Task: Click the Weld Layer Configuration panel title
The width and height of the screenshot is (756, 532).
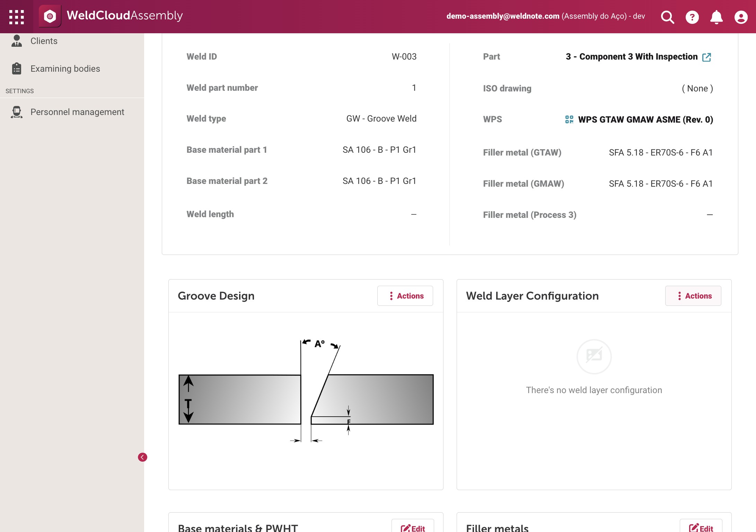Action: (x=532, y=296)
